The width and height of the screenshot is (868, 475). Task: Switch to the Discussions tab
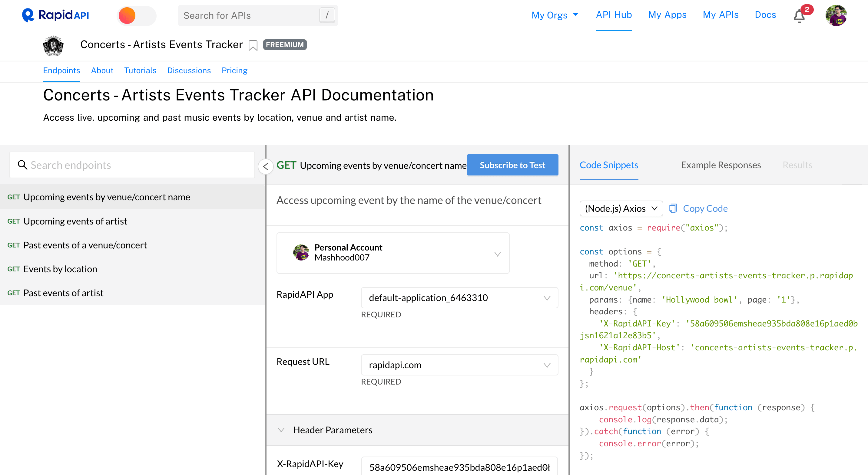pos(189,70)
